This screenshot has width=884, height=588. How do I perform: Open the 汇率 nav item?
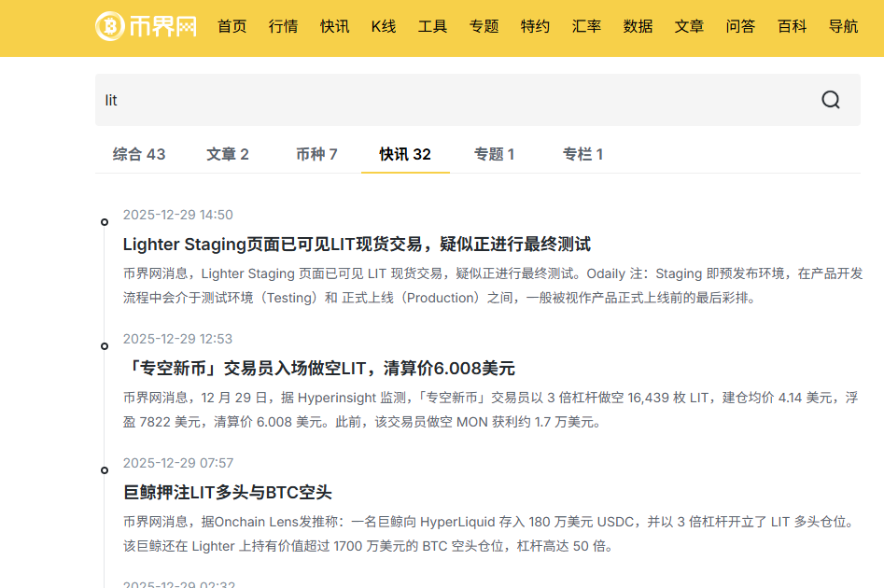pyautogui.click(x=586, y=26)
